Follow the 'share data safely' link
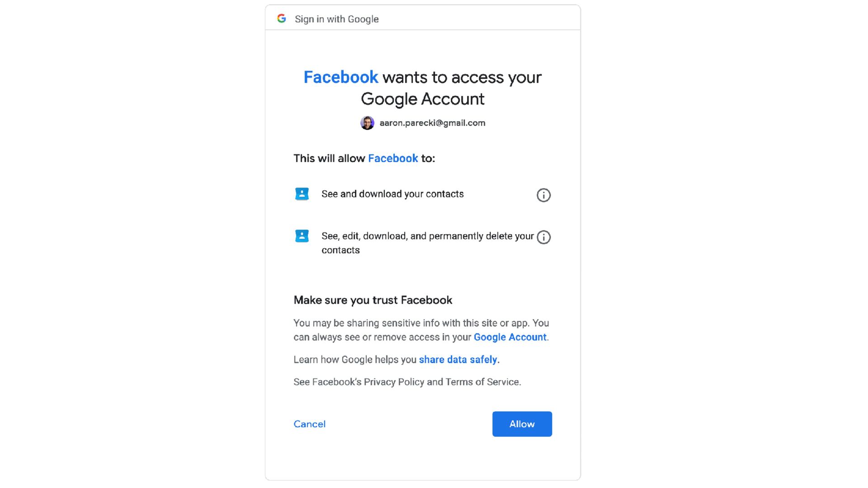 tap(458, 360)
